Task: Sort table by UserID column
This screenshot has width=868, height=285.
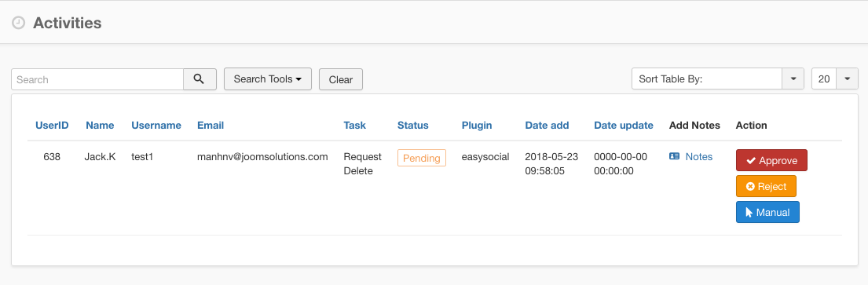Action: tap(52, 125)
